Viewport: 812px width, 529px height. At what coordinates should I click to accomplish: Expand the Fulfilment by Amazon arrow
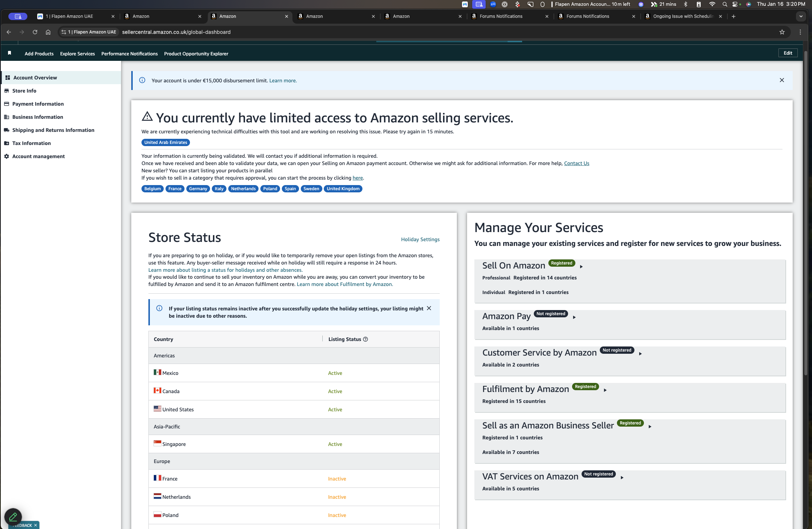point(605,390)
